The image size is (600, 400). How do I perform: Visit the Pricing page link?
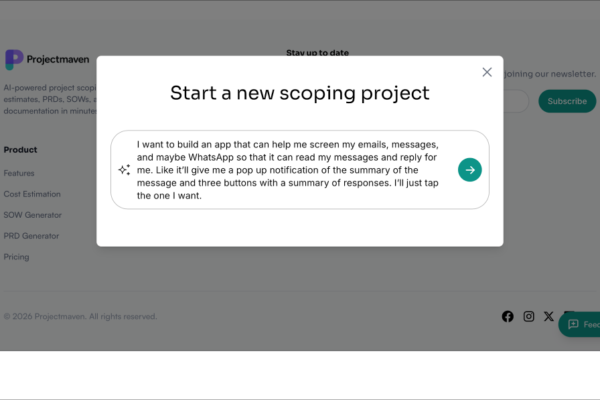point(16,257)
